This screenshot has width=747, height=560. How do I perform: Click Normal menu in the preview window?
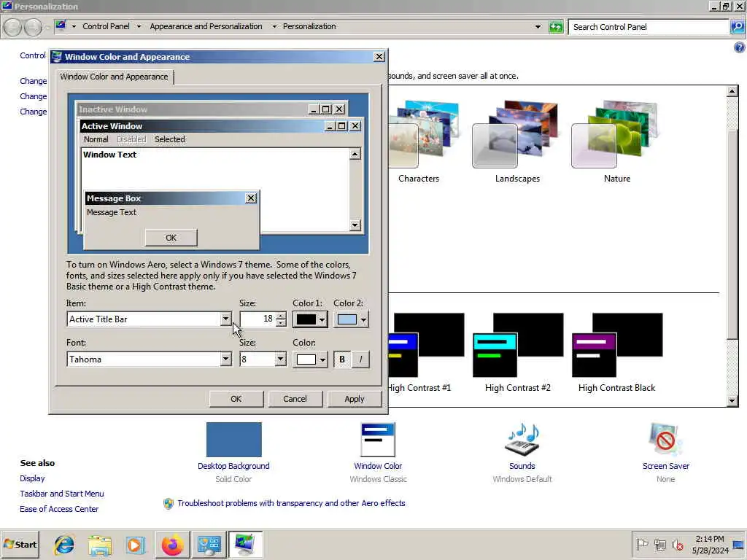click(x=96, y=139)
